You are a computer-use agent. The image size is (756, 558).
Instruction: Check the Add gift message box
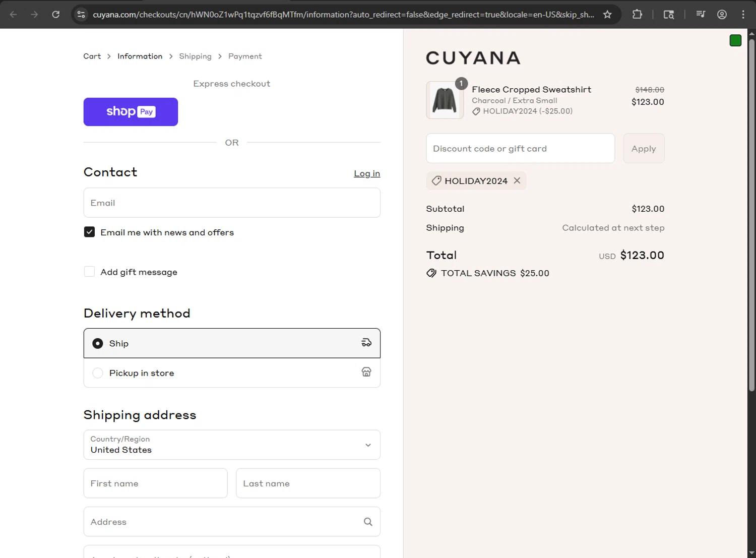pyautogui.click(x=89, y=272)
